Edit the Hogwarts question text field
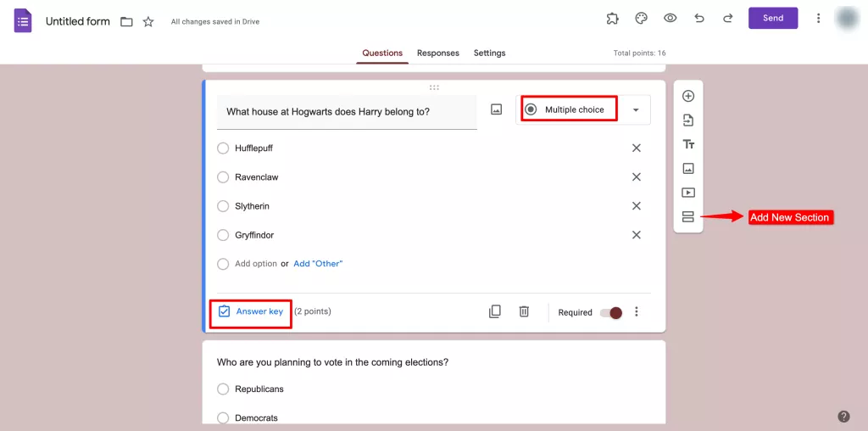Screen dimensions: 868x431 click(x=347, y=112)
